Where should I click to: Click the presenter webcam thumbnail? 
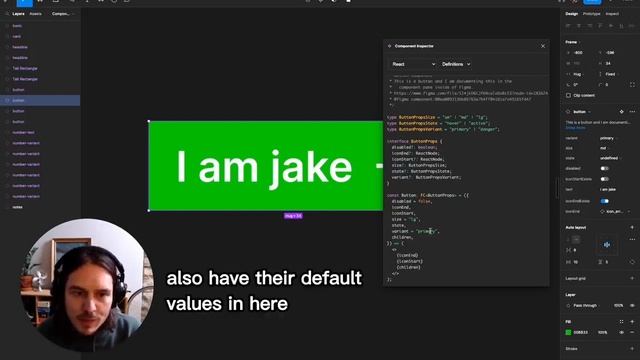(x=87, y=285)
